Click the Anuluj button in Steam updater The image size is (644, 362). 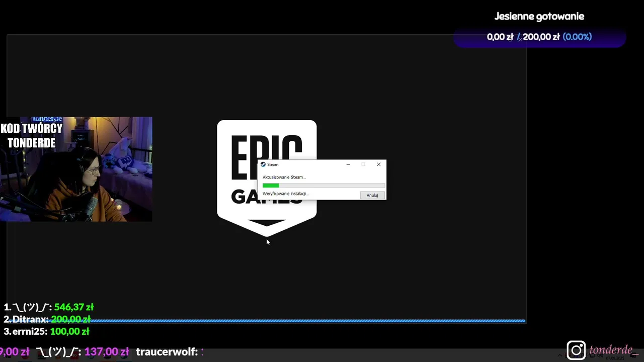click(372, 195)
